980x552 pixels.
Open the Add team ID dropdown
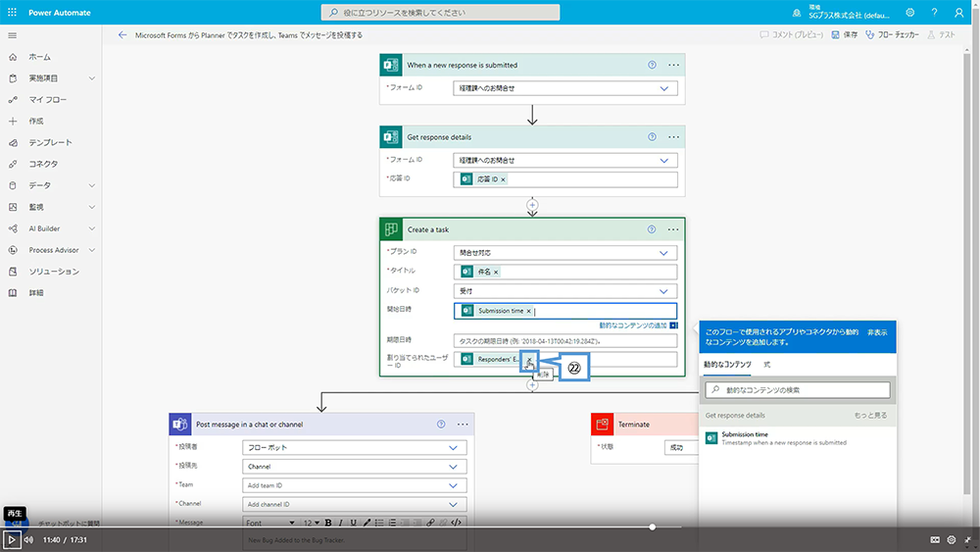[x=453, y=485]
